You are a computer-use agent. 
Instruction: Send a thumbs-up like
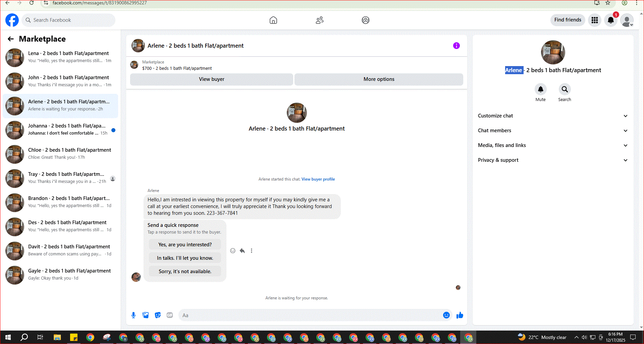(460, 315)
